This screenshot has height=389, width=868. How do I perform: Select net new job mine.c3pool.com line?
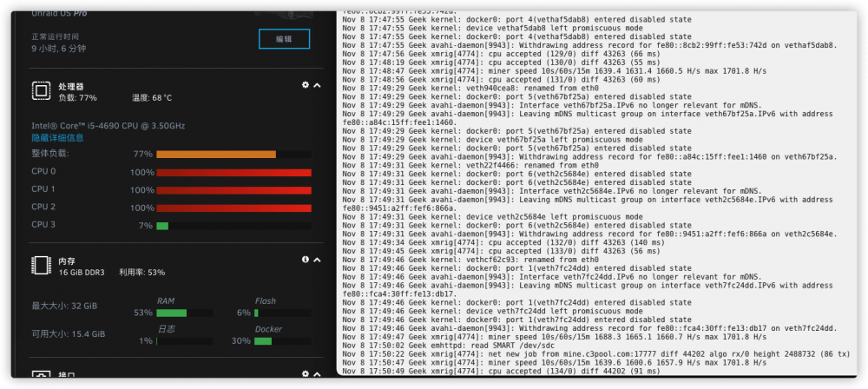click(x=596, y=354)
